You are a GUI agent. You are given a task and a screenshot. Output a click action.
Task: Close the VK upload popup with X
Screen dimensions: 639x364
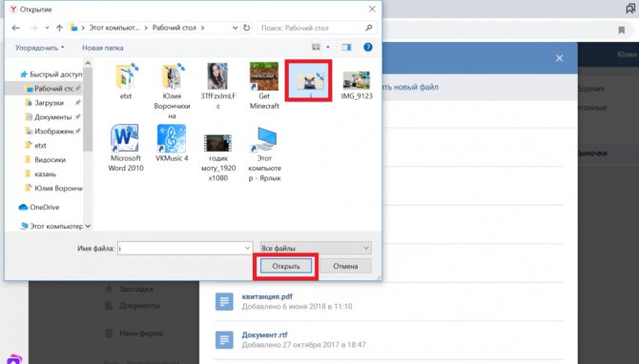pyautogui.click(x=559, y=58)
